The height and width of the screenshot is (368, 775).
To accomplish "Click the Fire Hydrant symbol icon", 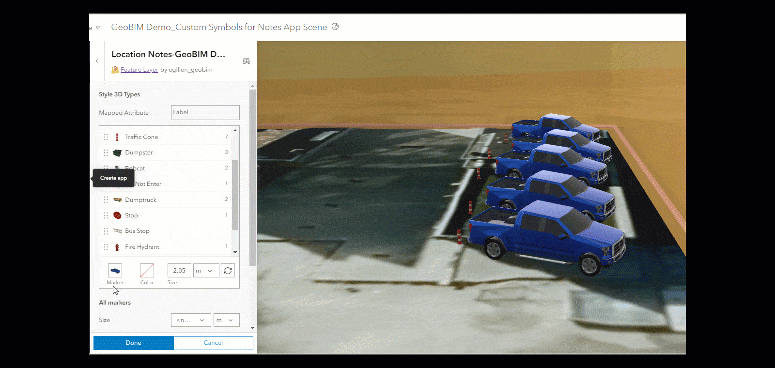I will (117, 247).
